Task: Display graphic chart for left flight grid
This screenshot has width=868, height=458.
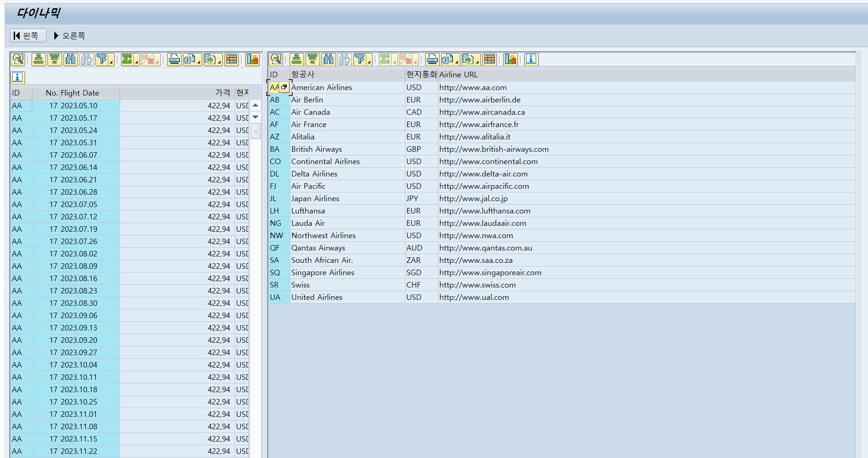Action: (x=253, y=59)
